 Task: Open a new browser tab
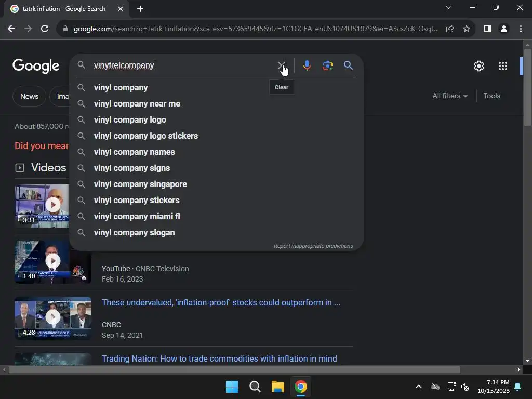[x=140, y=9]
